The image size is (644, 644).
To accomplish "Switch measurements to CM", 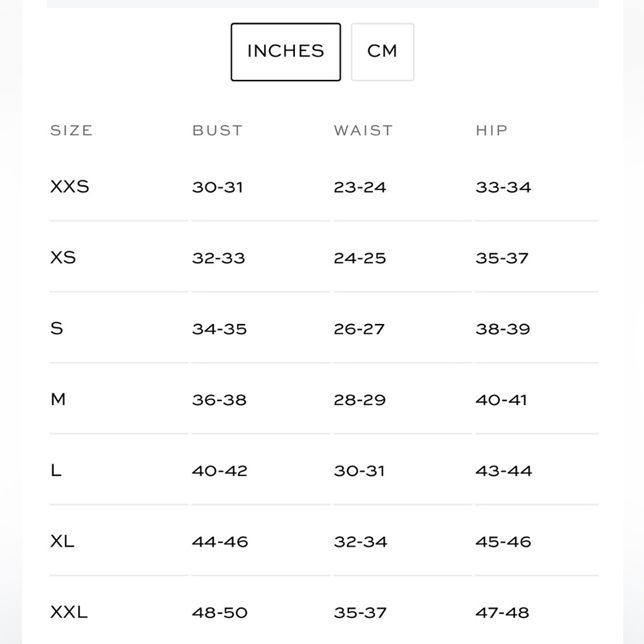I will coord(383,52).
